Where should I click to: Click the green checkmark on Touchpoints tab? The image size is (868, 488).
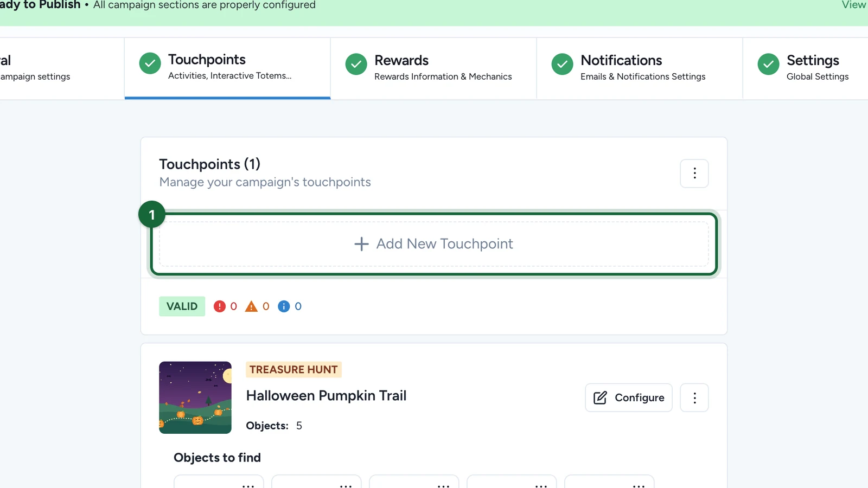pyautogui.click(x=150, y=63)
